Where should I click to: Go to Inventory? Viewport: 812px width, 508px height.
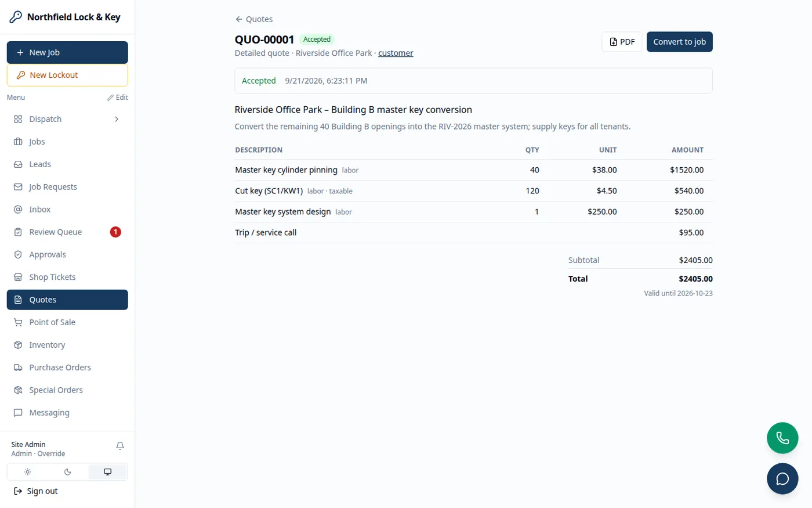pyautogui.click(x=67, y=345)
